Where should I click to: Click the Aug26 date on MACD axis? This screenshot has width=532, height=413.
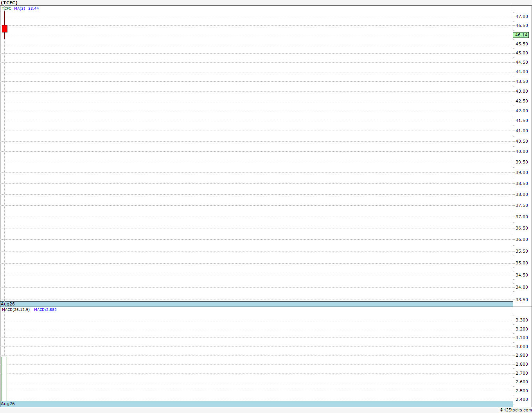pos(8,404)
